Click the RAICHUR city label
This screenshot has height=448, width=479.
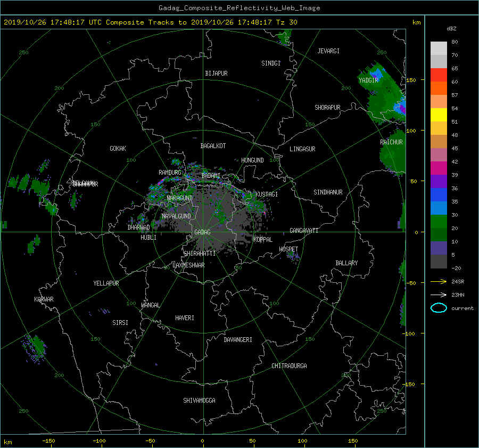click(x=391, y=142)
